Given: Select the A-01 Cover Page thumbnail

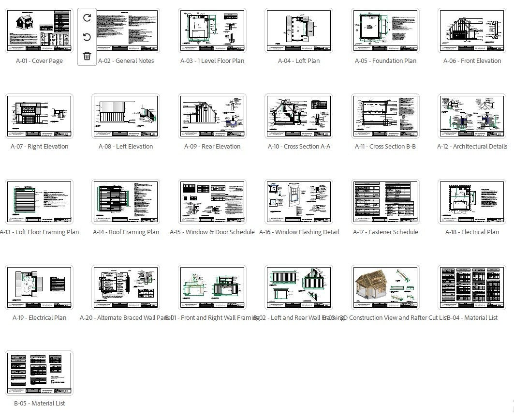Looking at the screenshot, I should pyautogui.click(x=39, y=30).
